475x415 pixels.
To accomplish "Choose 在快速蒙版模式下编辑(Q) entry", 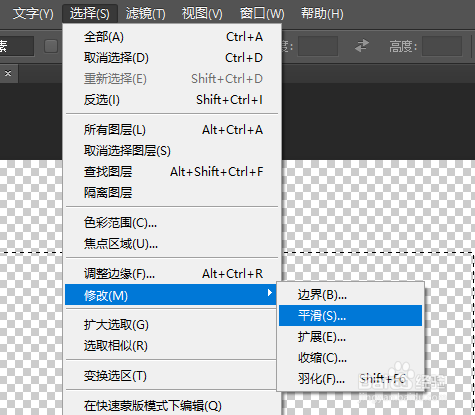I will point(173,406).
